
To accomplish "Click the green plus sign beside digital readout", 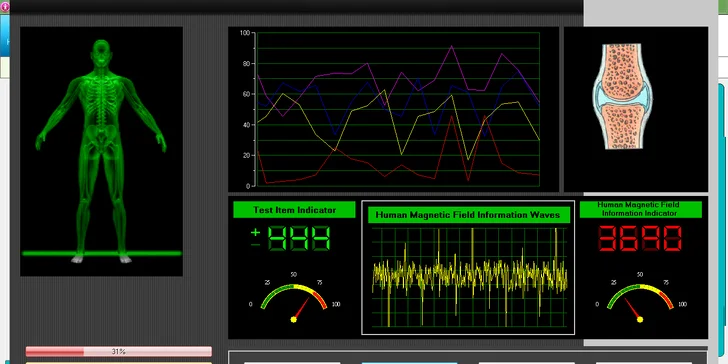I will point(255,233).
